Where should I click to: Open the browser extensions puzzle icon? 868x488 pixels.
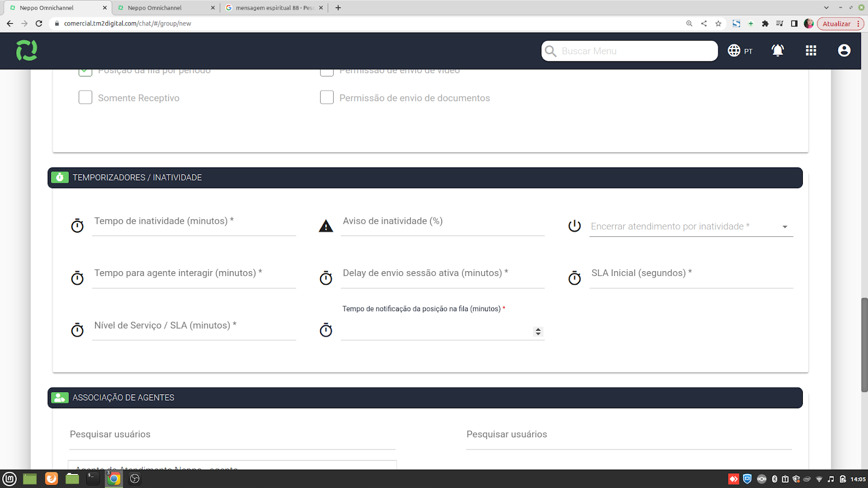click(x=765, y=23)
